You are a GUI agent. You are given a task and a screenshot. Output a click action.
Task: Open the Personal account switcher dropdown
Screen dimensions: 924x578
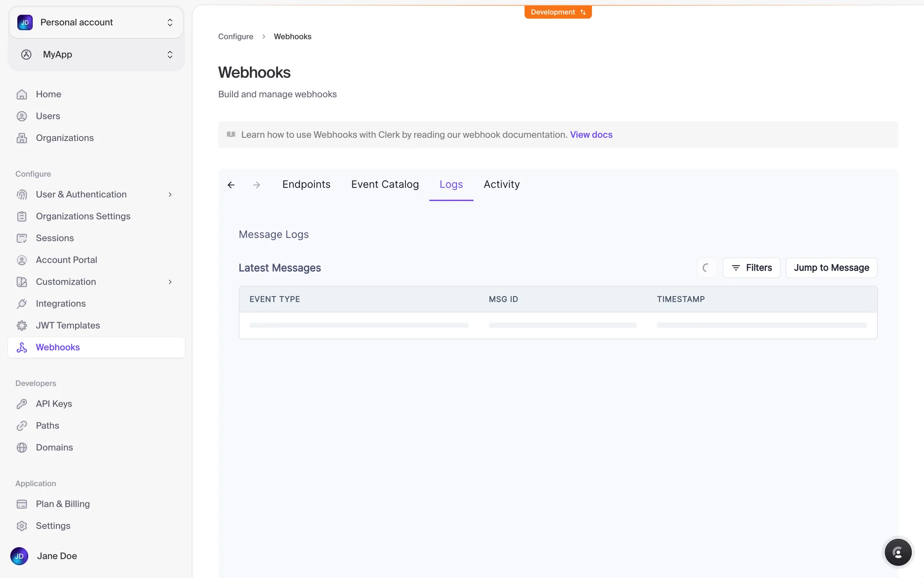click(96, 23)
